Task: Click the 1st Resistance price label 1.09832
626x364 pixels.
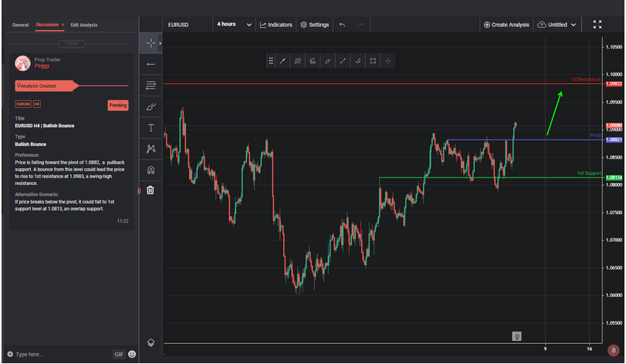Action: [614, 84]
